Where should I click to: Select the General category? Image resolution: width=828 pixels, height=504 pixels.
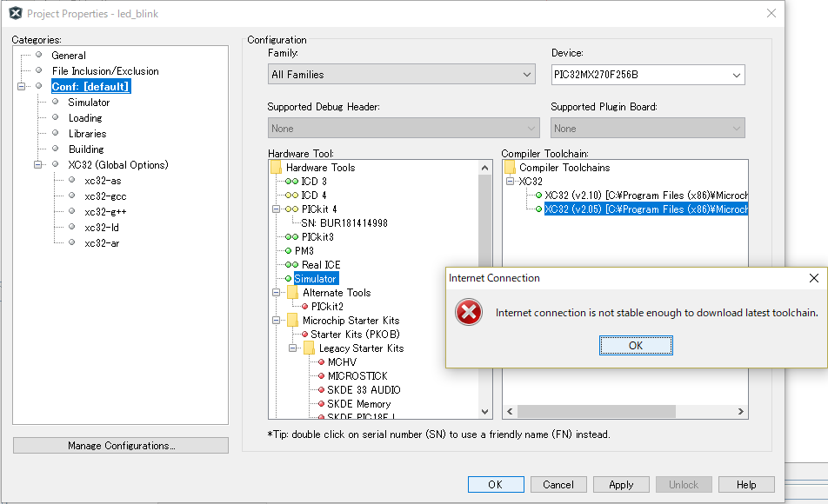(69, 56)
